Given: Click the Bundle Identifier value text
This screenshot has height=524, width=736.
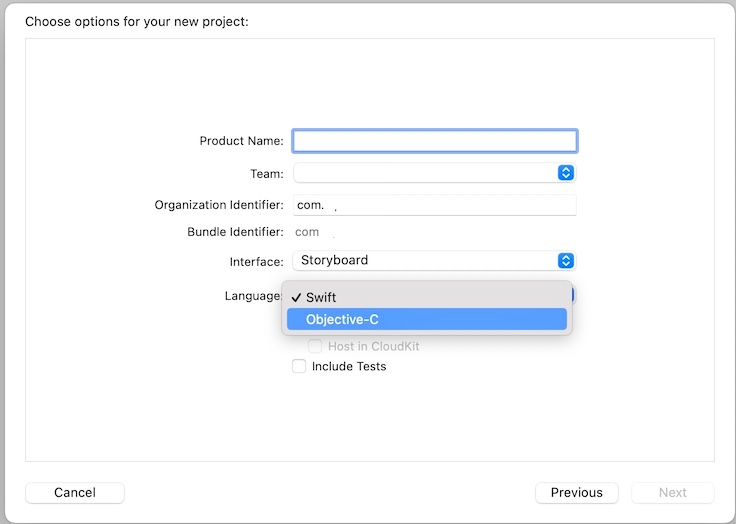Looking at the screenshot, I should pyautogui.click(x=308, y=232).
